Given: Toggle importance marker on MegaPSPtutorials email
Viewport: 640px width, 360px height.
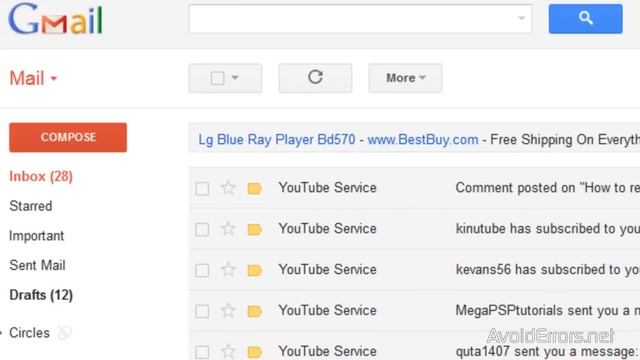Looking at the screenshot, I should [x=254, y=311].
